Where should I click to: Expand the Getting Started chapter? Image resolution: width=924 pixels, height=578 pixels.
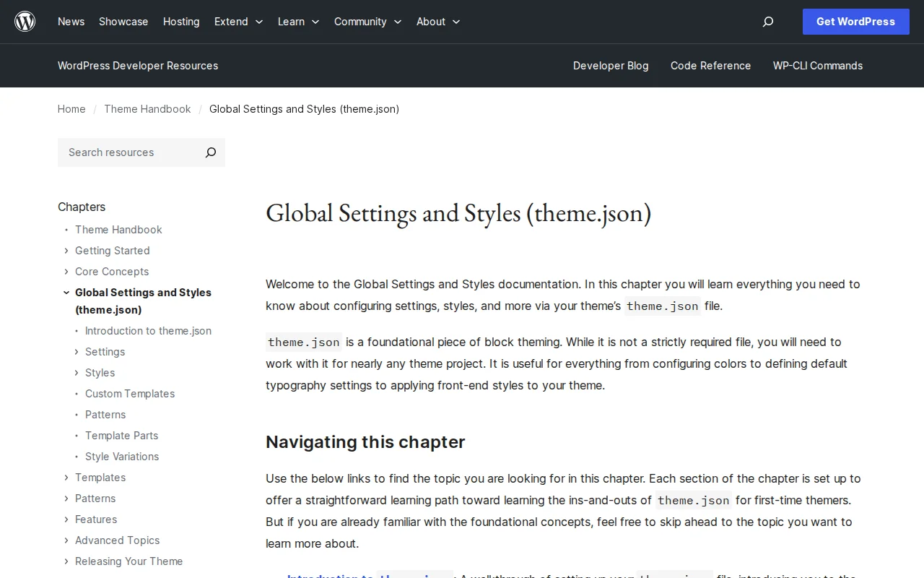pos(66,251)
